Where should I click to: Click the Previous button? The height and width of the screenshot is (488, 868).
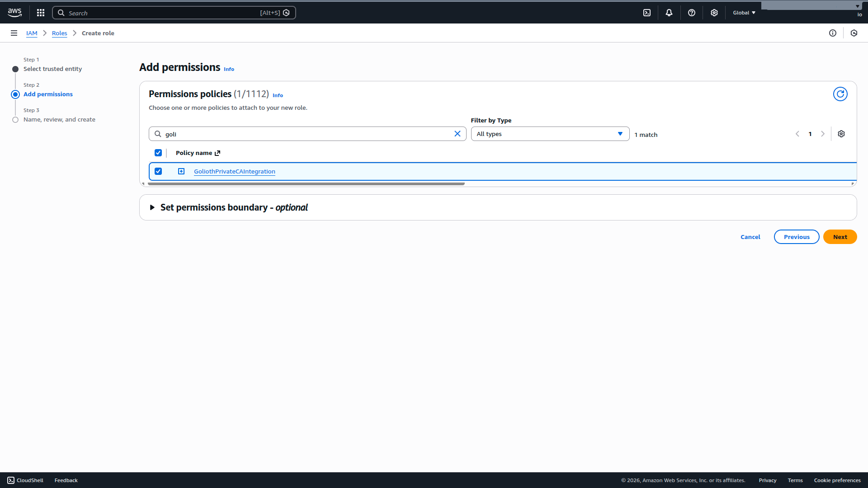pos(796,237)
